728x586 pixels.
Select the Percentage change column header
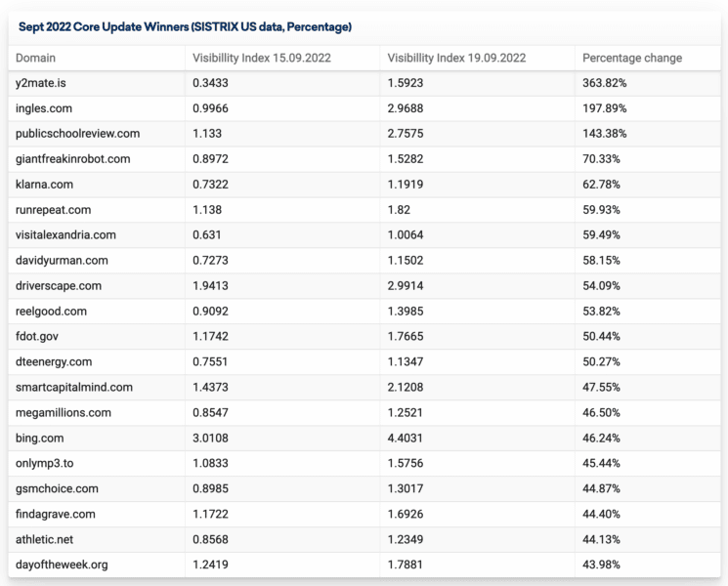click(632, 58)
